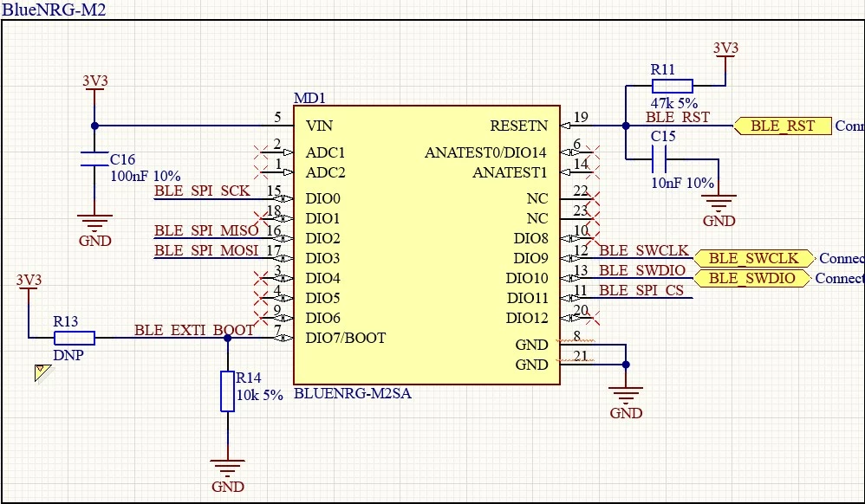The height and width of the screenshot is (504, 865).
Task: Click the No ERC cross on pin 2
Action: (260, 152)
